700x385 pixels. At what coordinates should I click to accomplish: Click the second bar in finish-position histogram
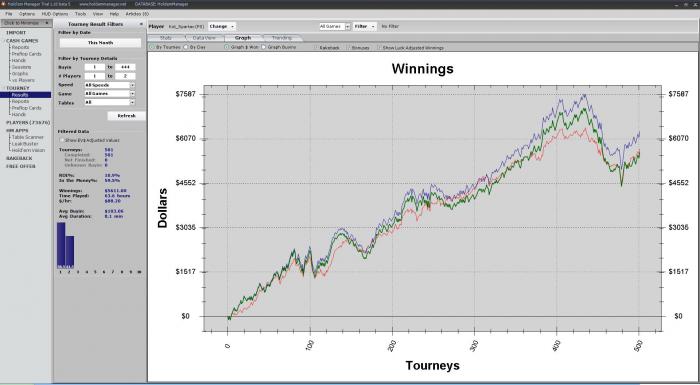pos(70,252)
